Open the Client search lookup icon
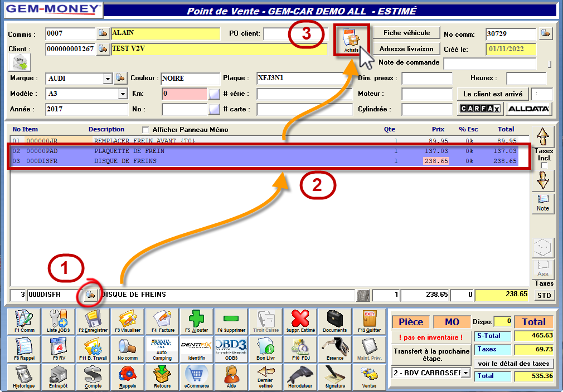563x392 pixels. pos(103,49)
